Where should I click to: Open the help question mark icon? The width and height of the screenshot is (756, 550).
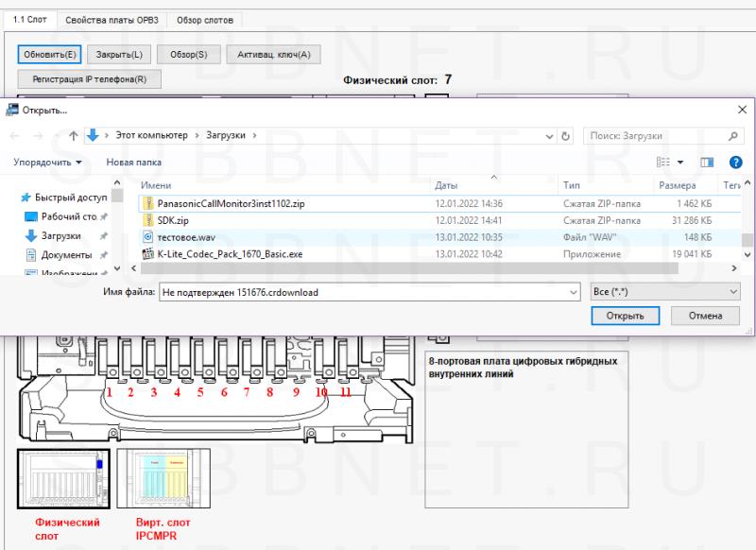click(x=736, y=163)
